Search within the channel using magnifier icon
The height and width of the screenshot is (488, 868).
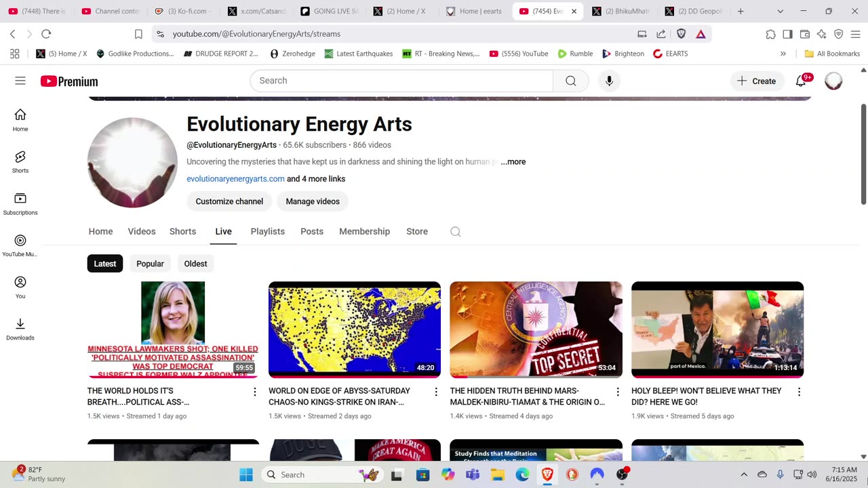pyautogui.click(x=456, y=232)
